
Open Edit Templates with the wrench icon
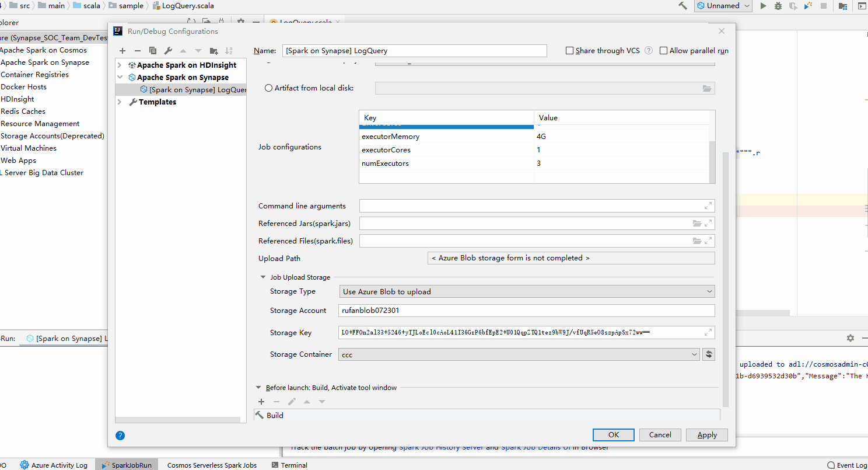(167, 51)
